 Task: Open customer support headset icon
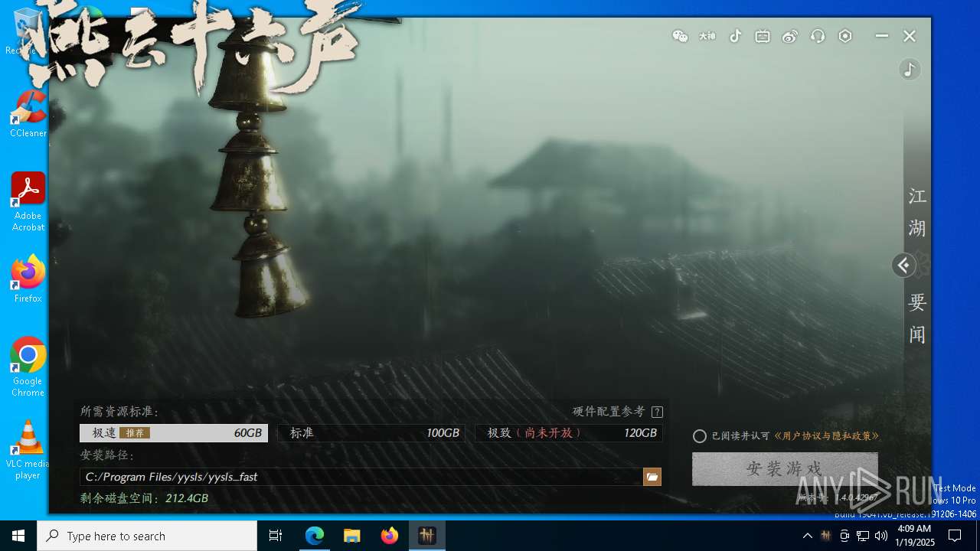click(818, 36)
